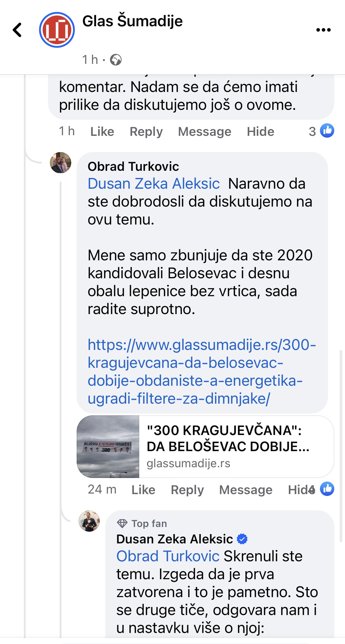Viewport: 345px width, 644px height.
Task: Open the "300 KRAGUJEVČANA" link preview title
Action: point(228,438)
